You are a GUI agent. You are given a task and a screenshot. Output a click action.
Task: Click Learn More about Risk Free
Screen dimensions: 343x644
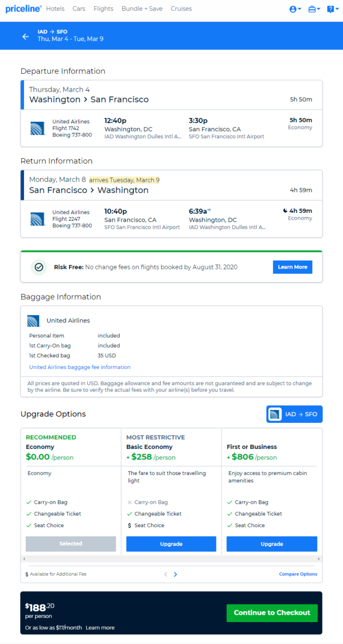pos(292,267)
